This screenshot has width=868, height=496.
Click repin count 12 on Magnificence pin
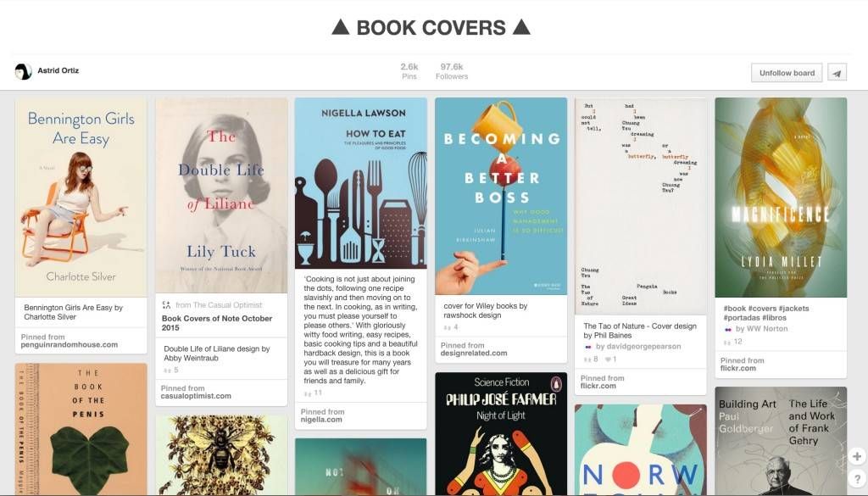(x=733, y=342)
